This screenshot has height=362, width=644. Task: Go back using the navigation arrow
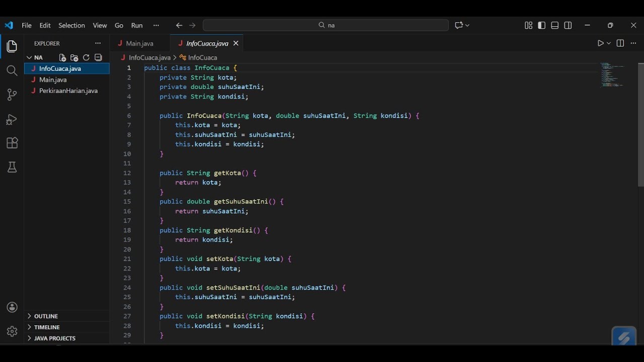pyautogui.click(x=179, y=25)
